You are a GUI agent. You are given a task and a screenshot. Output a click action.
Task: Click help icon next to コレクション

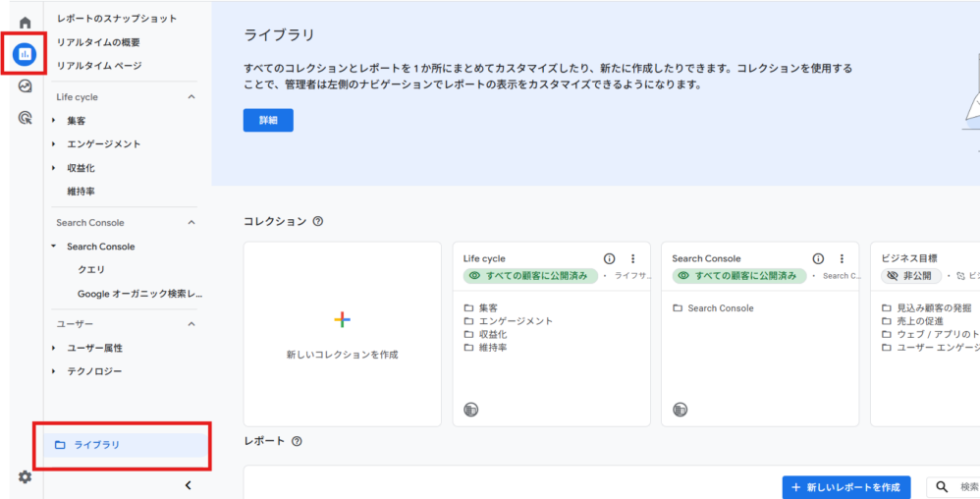(317, 222)
